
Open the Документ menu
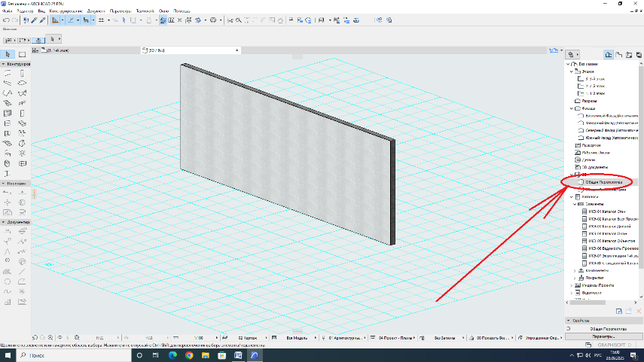pos(96,11)
